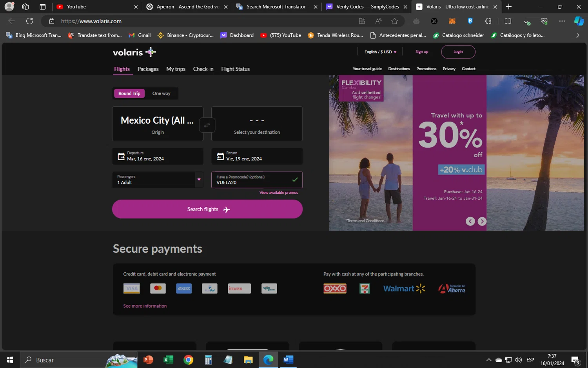The image size is (588, 368).
Task: Select Round Trip option
Action: tap(129, 93)
